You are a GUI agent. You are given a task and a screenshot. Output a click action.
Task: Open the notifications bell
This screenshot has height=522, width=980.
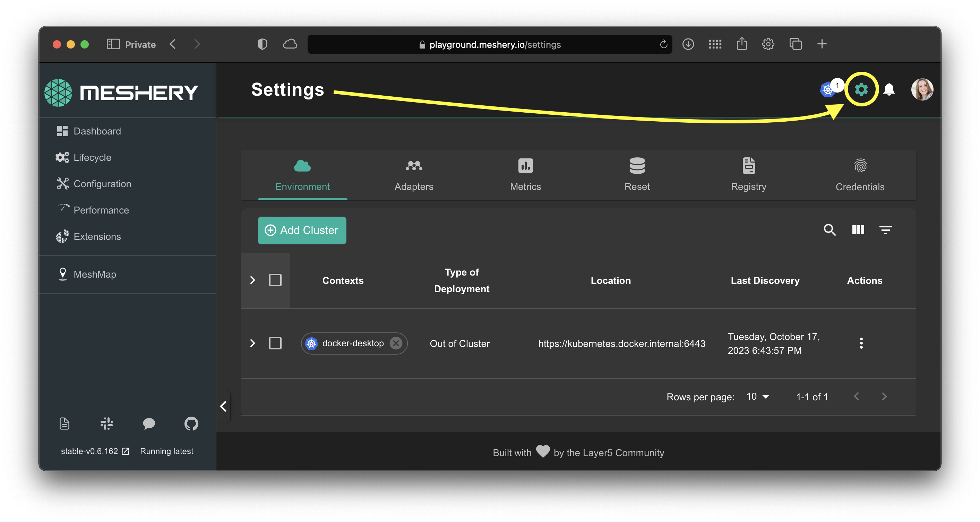(889, 90)
